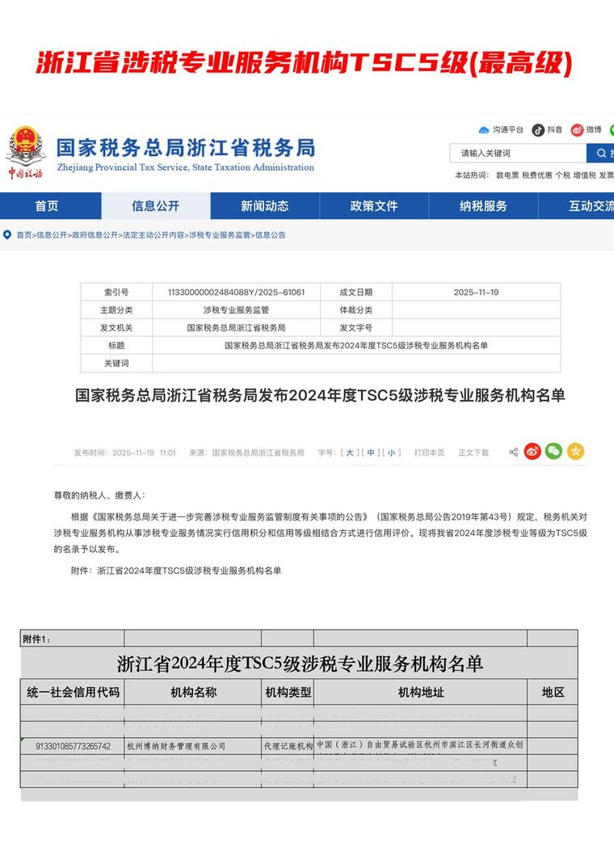Go to 信息公告 in breadcrumb
The image size is (614, 868).
[x=271, y=234]
